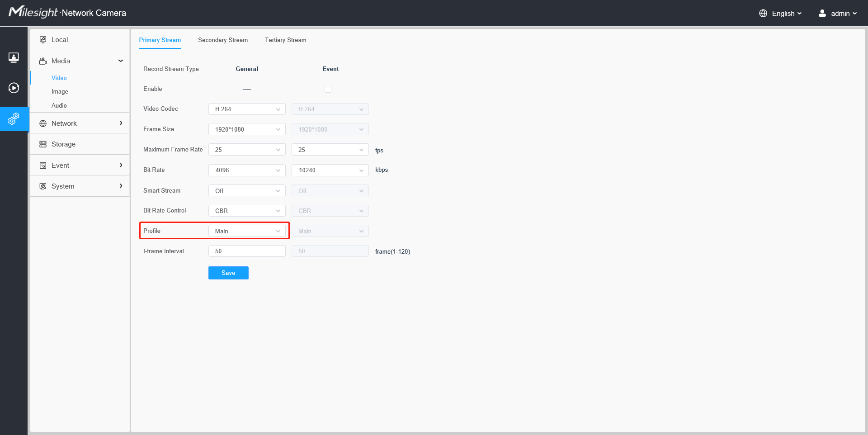Screen dimensions: 868x435
Task: Open the General Bit Rate 4096 dropdown
Action: click(247, 170)
